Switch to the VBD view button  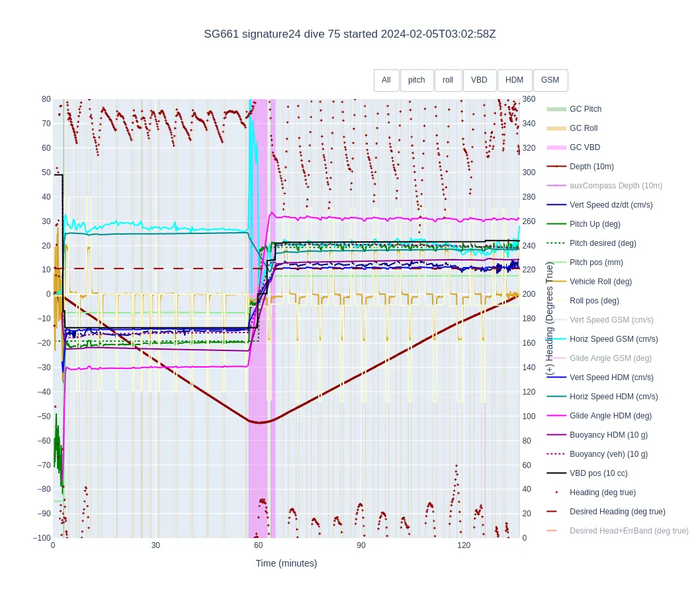tap(479, 80)
